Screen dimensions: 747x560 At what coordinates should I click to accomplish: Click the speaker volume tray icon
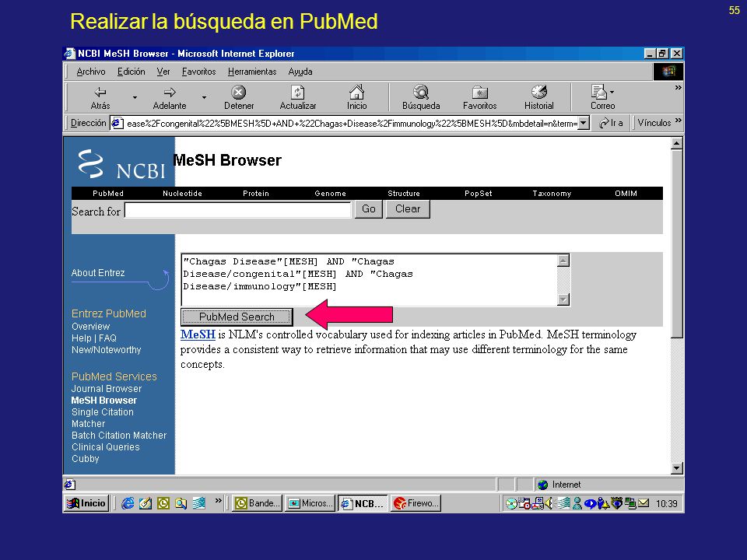(x=549, y=503)
